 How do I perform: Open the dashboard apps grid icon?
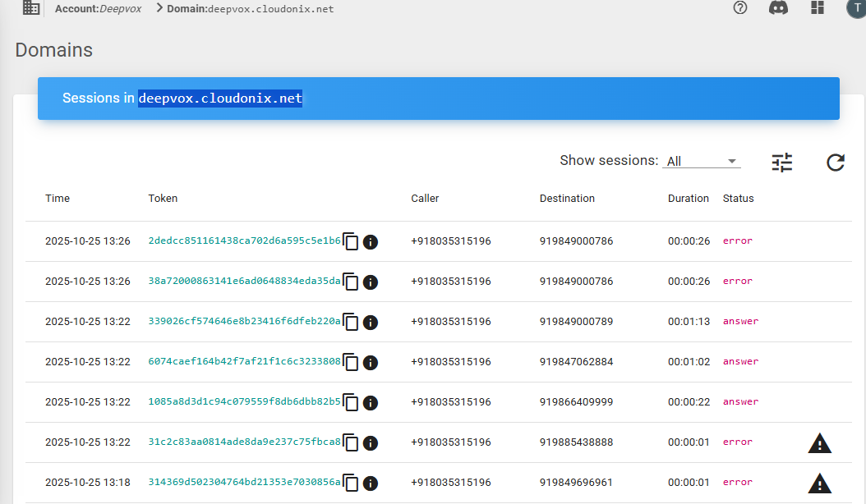pyautogui.click(x=817, y=8)
